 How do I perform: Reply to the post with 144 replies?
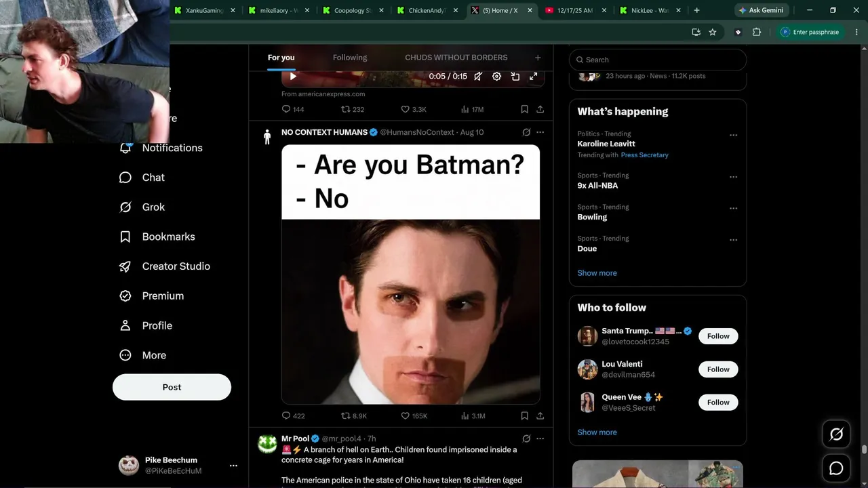pos(293,109)
